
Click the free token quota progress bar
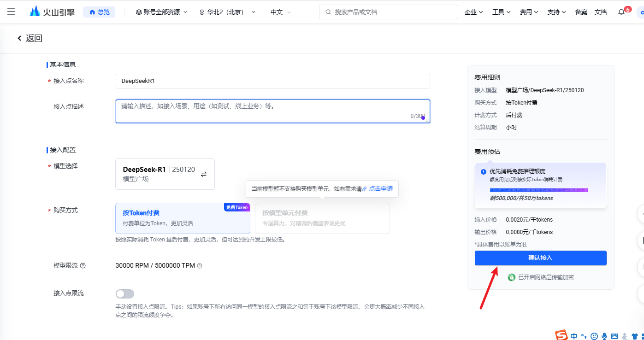[540, 189]
